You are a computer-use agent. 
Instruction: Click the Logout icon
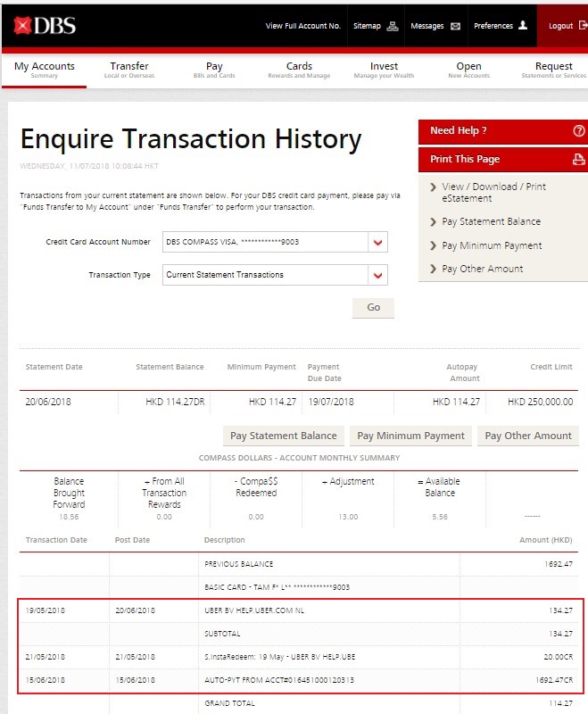click(583, 26)
